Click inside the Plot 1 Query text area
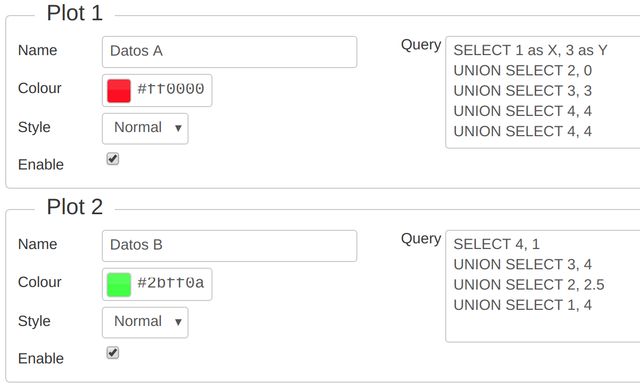Viewport: 640px width, 392px height. click(543, 92)
